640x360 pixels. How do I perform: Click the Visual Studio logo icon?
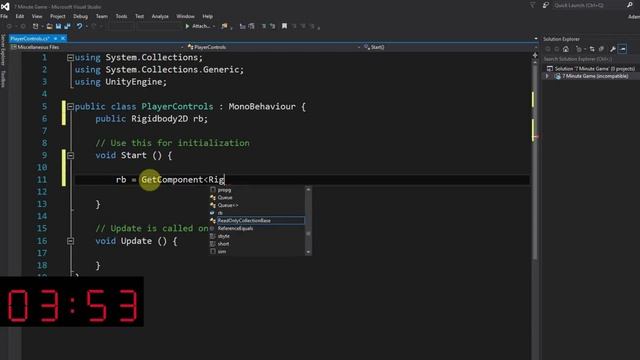pos(5,6)
